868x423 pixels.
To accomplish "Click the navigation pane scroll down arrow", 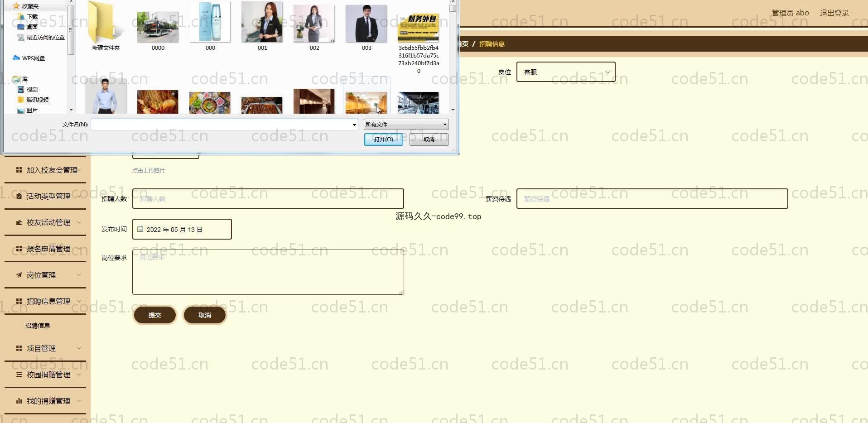I will pyautogui.click(x=71, y=110).
